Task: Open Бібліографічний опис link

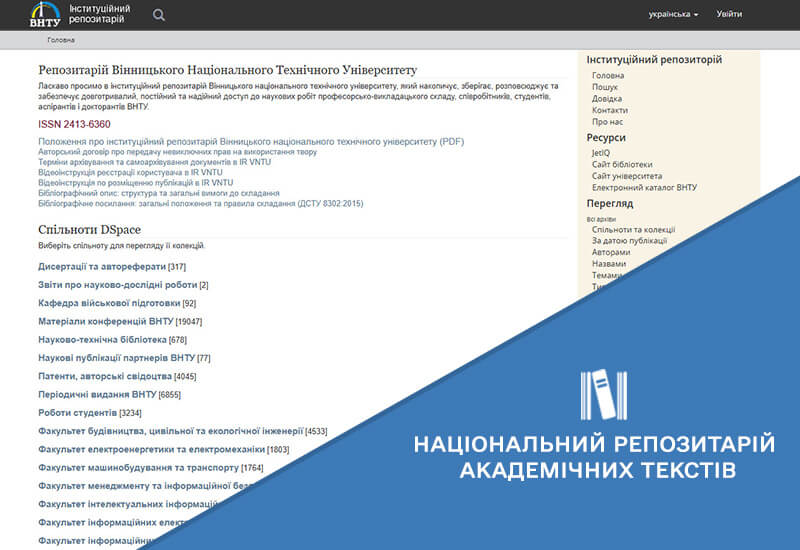Action: tap(159, 193)
